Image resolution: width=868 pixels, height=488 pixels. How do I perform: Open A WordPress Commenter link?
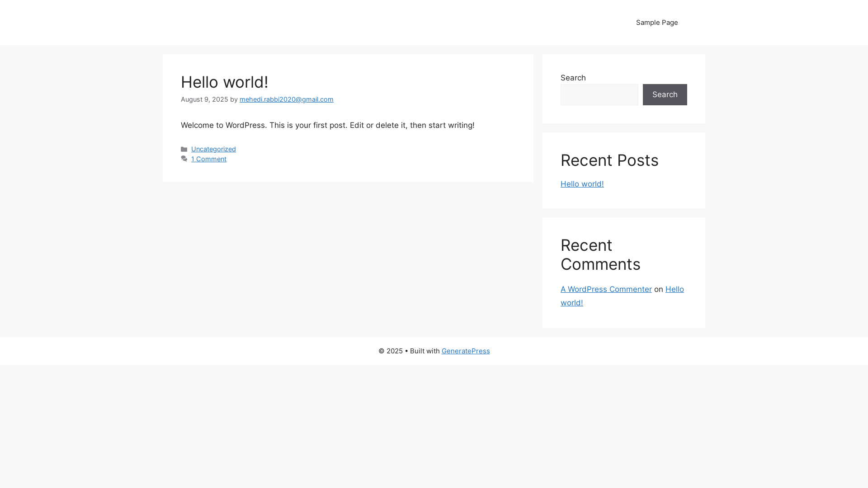[x=606, y=289]
